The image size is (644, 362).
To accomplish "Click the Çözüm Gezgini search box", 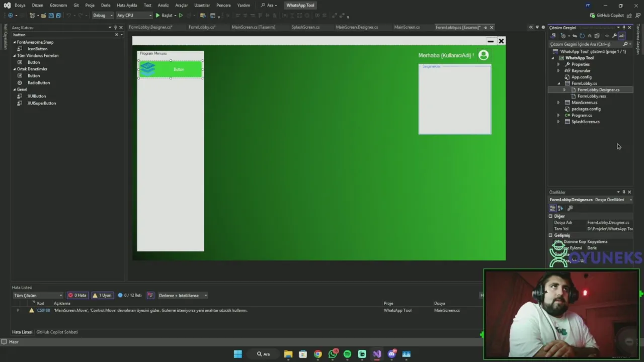I will [x=586, y=44].
